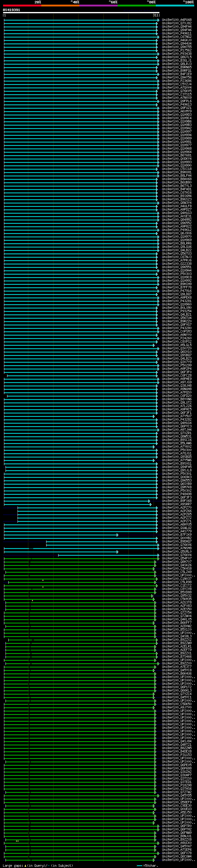Open hit UniRef100_P49611
The image size is (197, 868).
click(x=177, y=33)
